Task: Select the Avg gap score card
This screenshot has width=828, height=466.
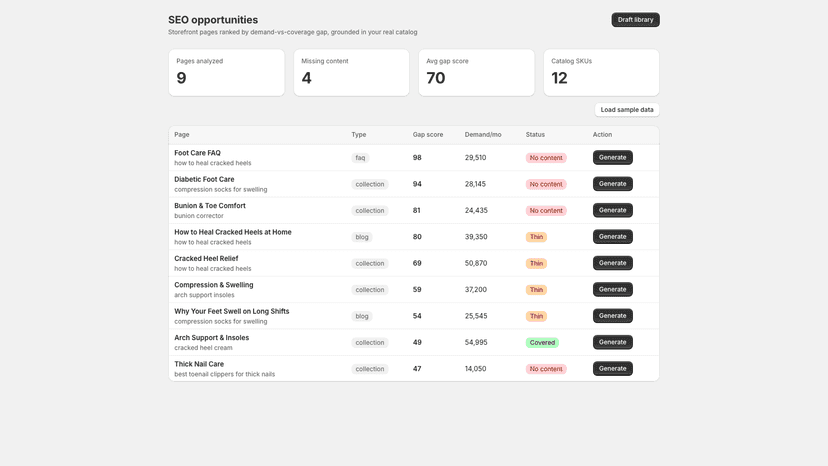Action: point(476,73)
